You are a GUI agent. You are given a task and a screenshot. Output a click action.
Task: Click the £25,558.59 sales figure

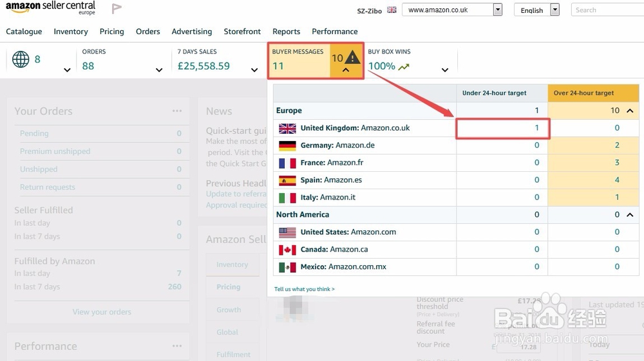point(204,66)
